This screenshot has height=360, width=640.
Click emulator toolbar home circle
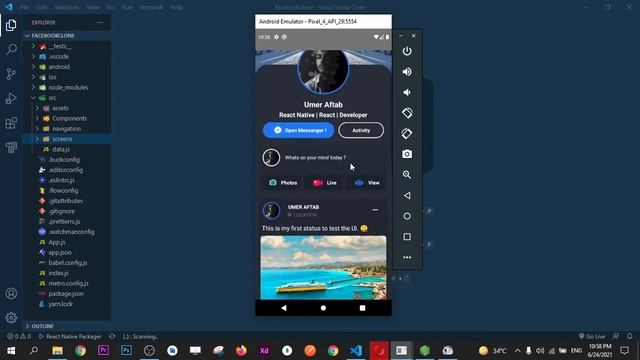click(407, 216)
